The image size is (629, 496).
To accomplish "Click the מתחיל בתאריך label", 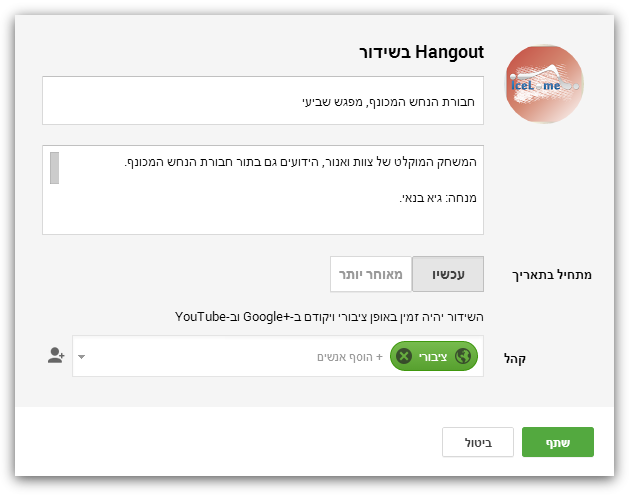I will click(552, 275).
